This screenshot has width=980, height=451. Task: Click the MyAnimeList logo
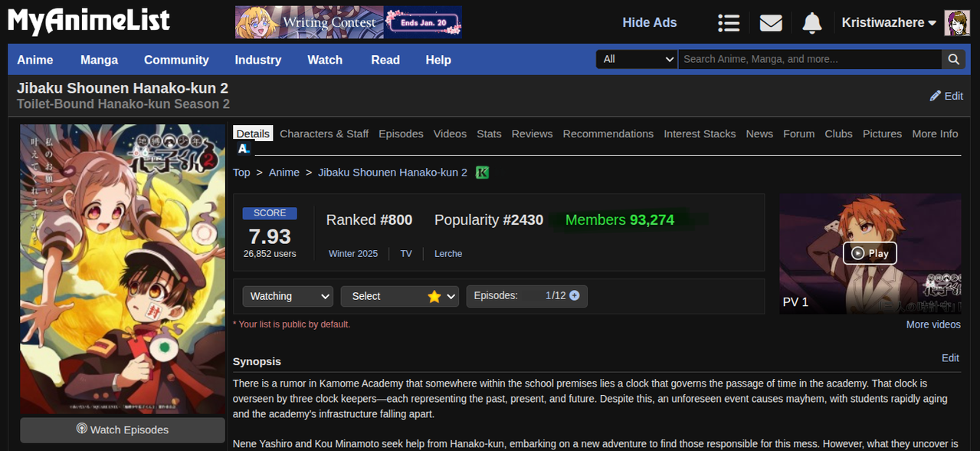pyautogui.click(x=89, y=21)
